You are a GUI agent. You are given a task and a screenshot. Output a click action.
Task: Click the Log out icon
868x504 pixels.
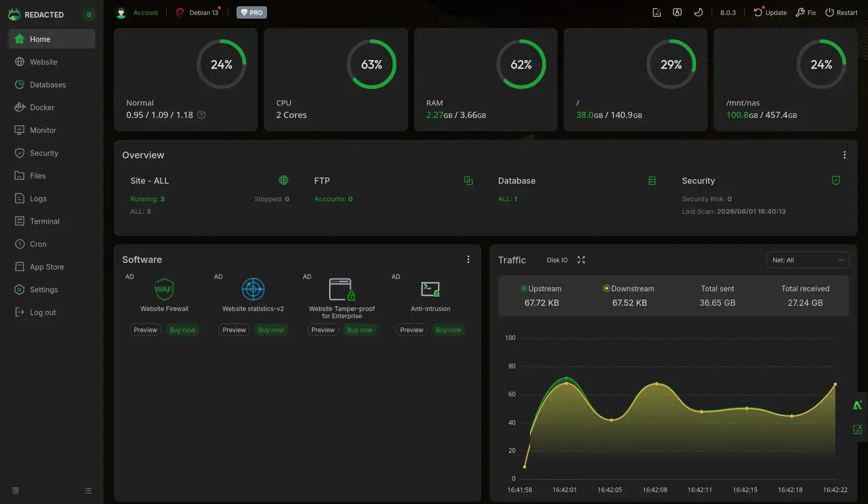point(20,312)
